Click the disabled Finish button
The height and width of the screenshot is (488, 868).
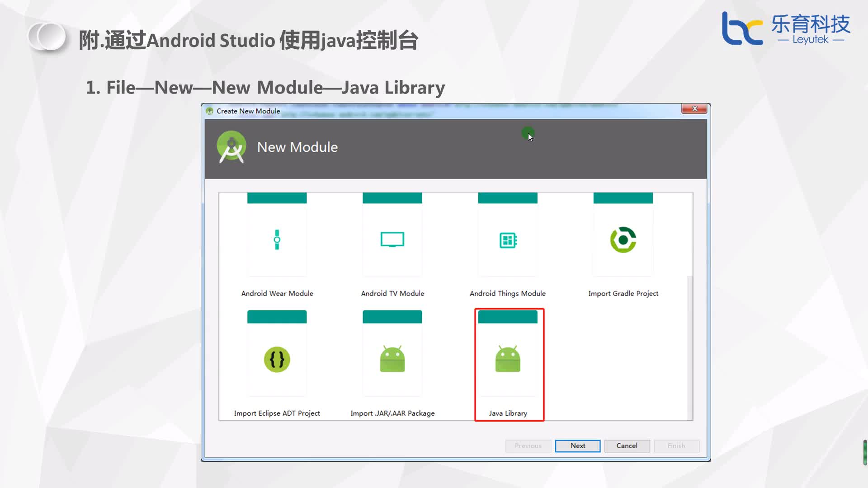(x=676, y=446)
